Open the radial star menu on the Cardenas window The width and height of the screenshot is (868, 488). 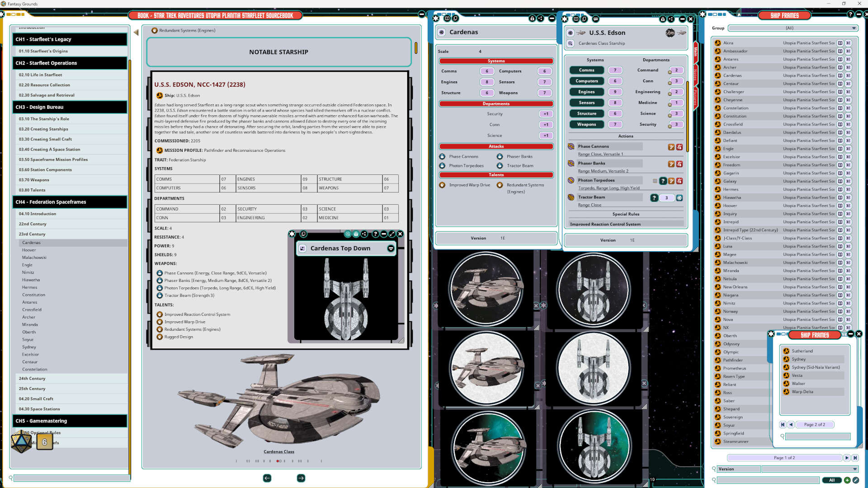[436, 19]
